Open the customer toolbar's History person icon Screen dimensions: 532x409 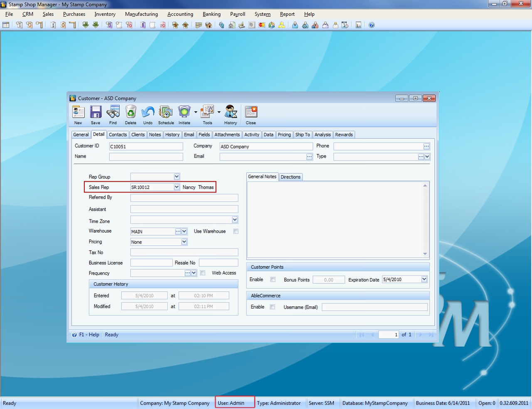(231, 112)
